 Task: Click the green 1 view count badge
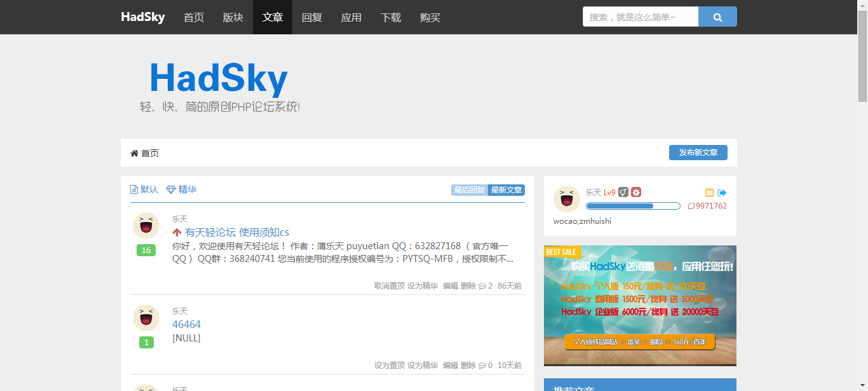pos(146,343)
